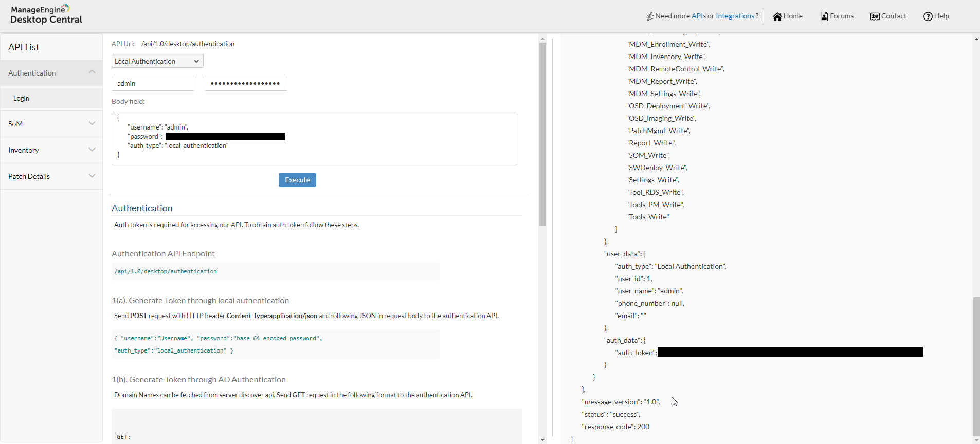Viewport: 980px width, 444px height.
Task: Click the Authentication API Endpoint heading
Action: click(x=163, y=254)
